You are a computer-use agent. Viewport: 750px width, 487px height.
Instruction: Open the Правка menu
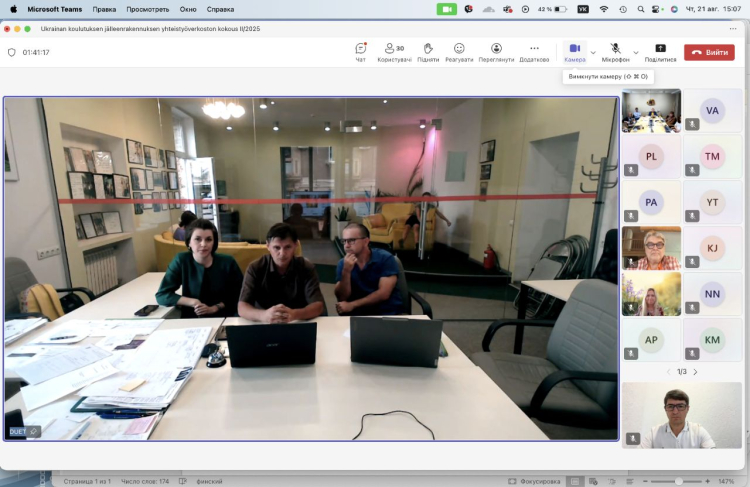click(104, 8)
